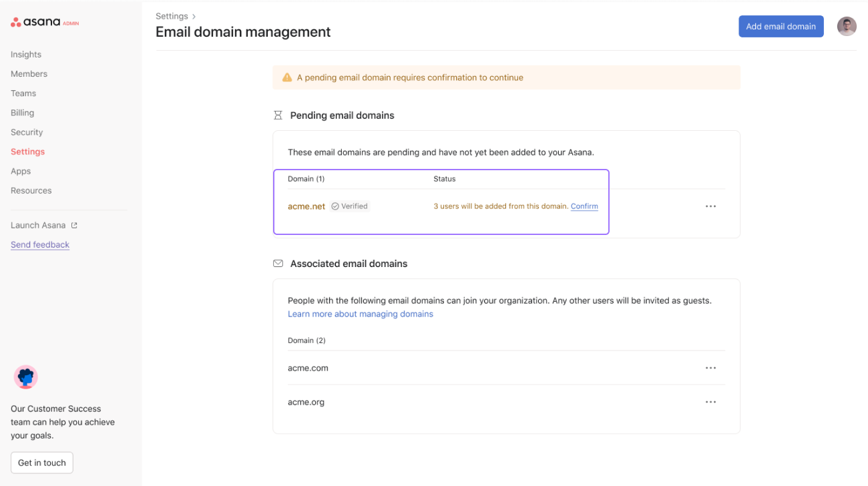
Task: Navigate to Billing in sidebar
Action: coord(22,113)
